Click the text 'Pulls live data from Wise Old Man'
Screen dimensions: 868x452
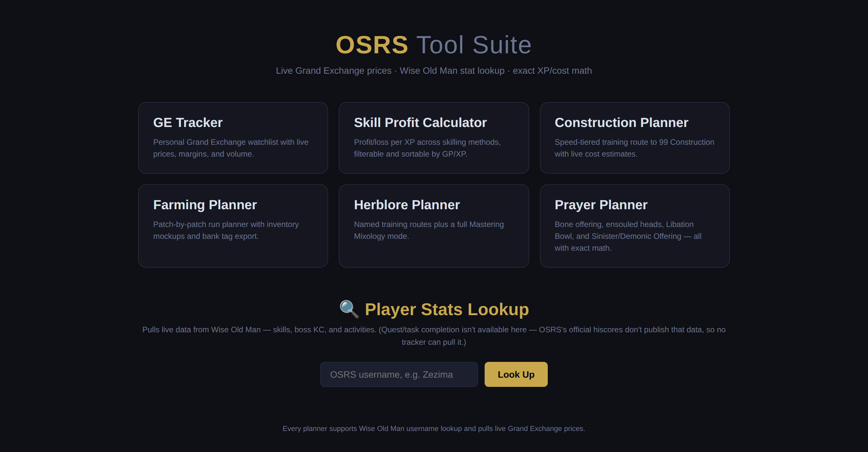coord(202,330)
